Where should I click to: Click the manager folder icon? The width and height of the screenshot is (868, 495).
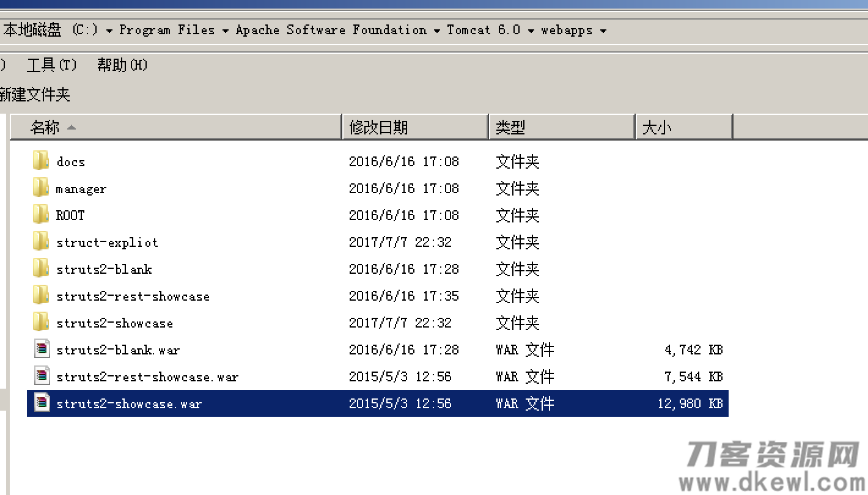click(x=41, y=188)
